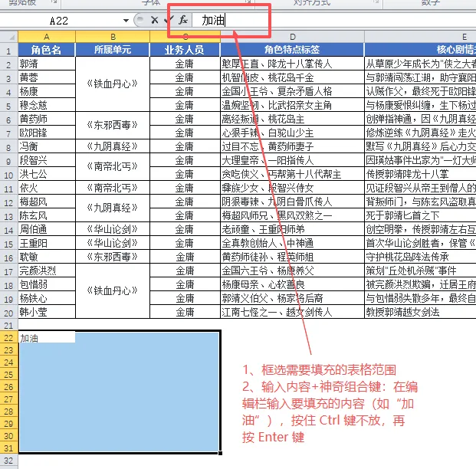
Task: Click the Select All corner button
Action: click(8, 37)
